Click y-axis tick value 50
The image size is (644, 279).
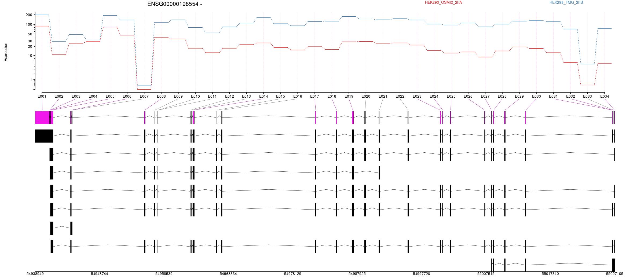click(30, 34)
